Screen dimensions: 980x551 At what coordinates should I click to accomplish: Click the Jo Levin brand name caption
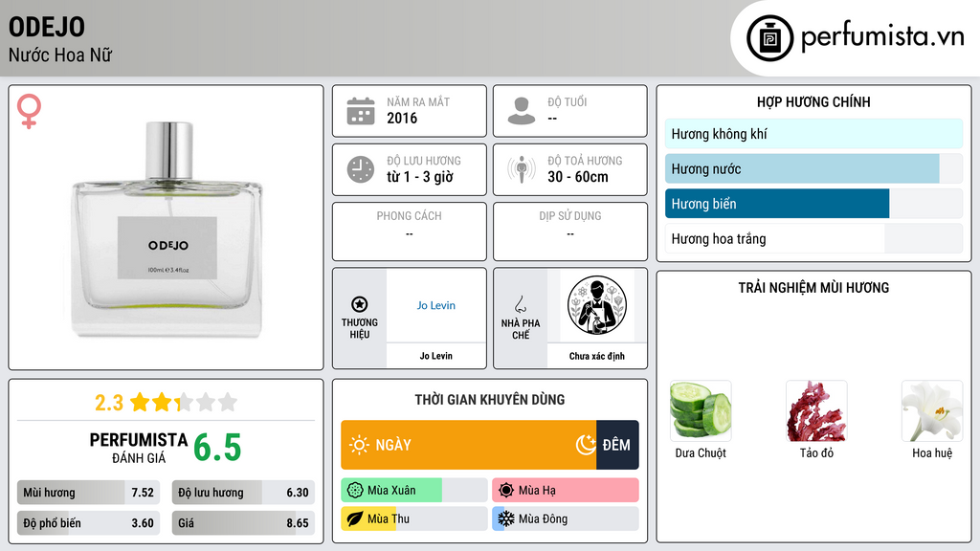point(436,356)
